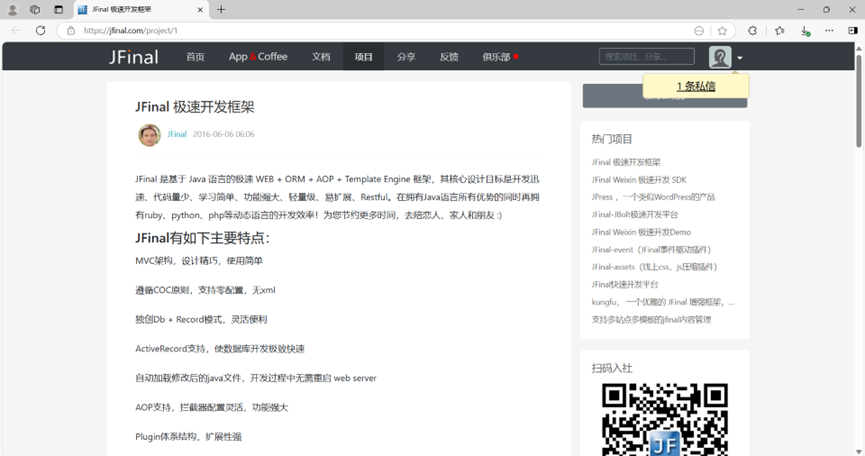Screen dimensions: 865x456
Task: Add this page to favorites star
Action: tap(722, 31)
